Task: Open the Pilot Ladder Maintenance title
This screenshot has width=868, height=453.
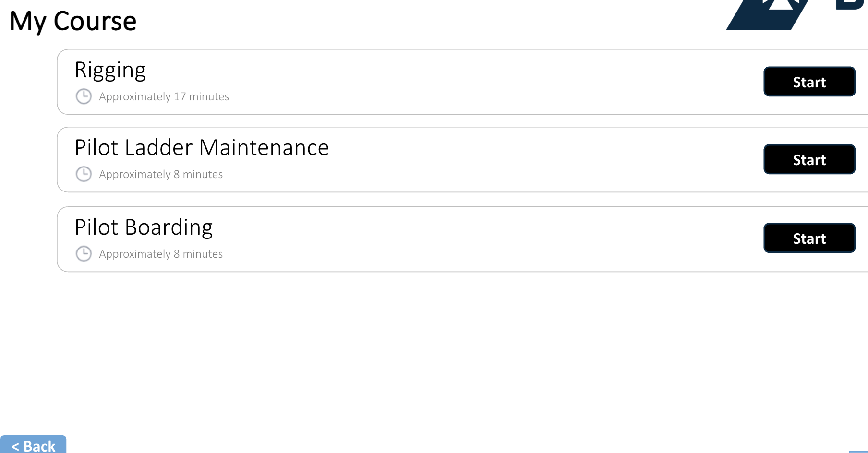Action: tap(202, 148)
